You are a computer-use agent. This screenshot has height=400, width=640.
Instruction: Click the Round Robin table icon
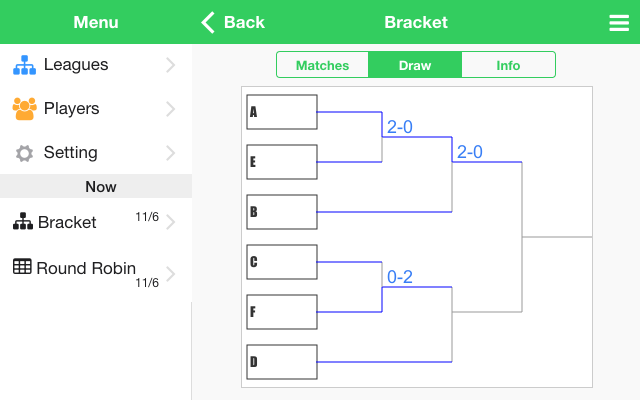(22, 267)
